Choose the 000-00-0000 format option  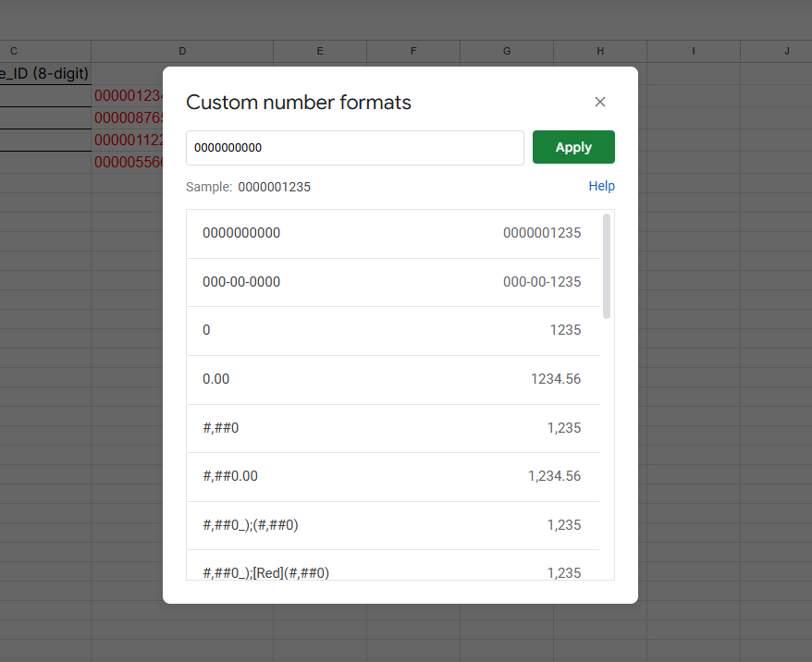392,282
